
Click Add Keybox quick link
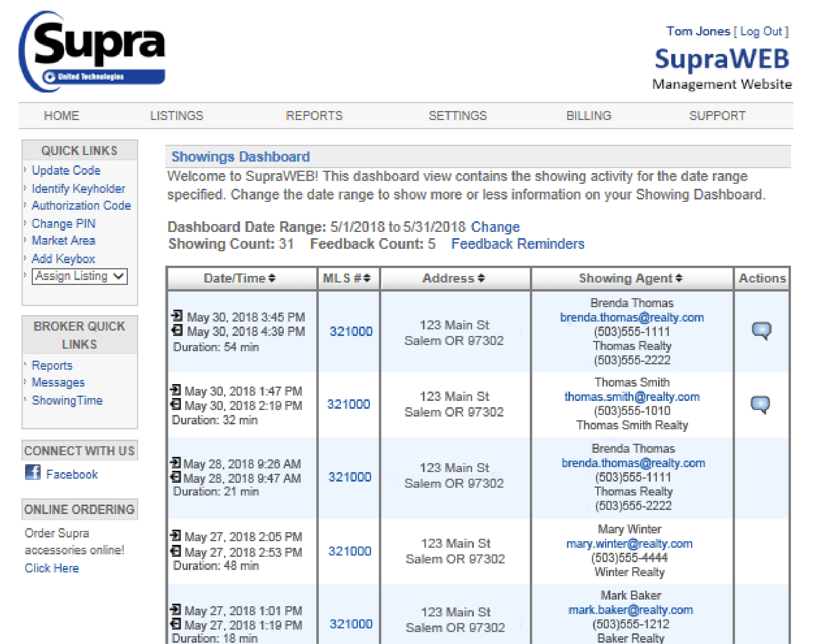coord(64,259)
